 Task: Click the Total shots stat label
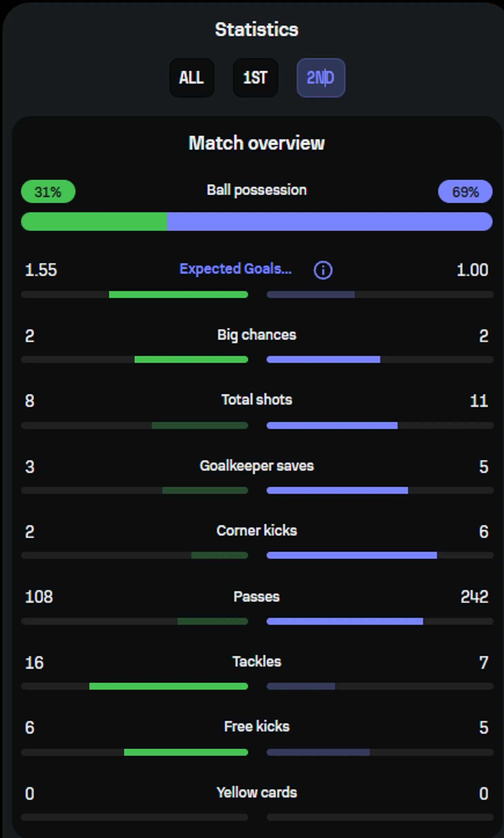(x=256, y=400)
